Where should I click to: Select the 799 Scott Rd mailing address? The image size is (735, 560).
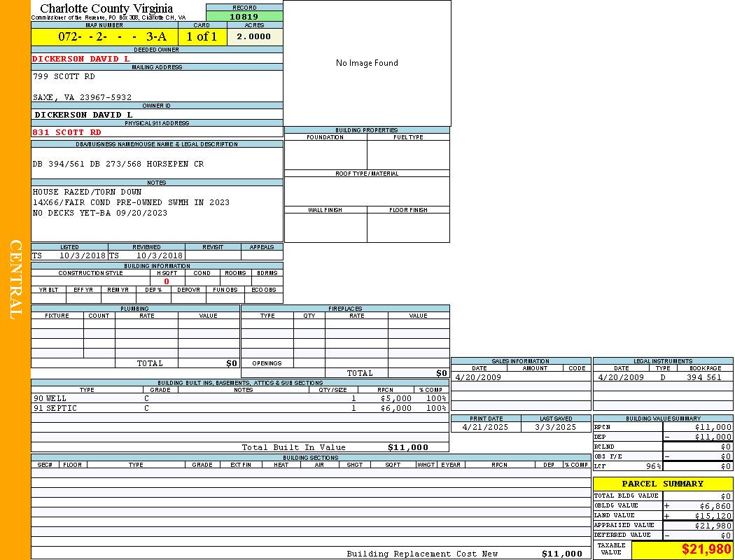[x=64, y=76]
